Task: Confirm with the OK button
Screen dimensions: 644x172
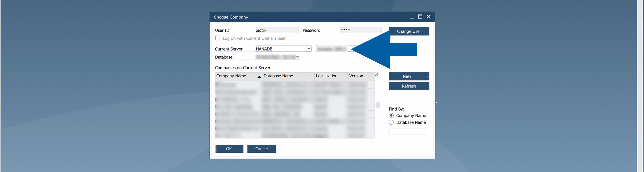Action: pos(229,149)
